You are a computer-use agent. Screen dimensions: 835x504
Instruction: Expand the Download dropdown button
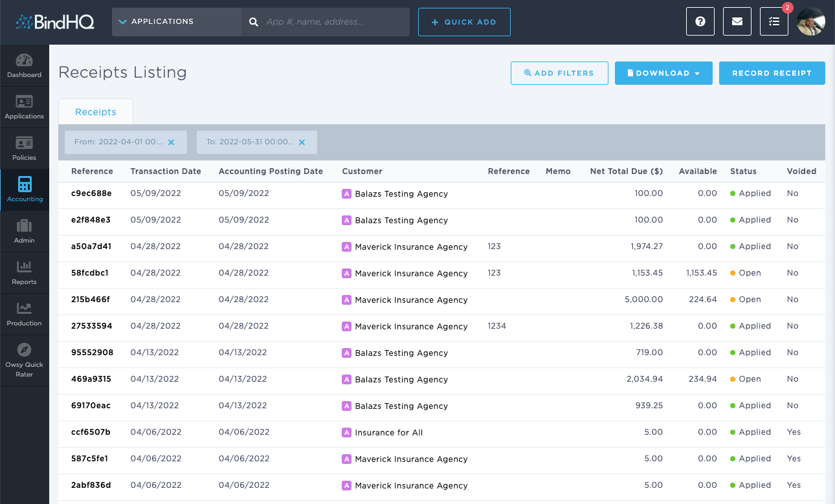(663, 73)
